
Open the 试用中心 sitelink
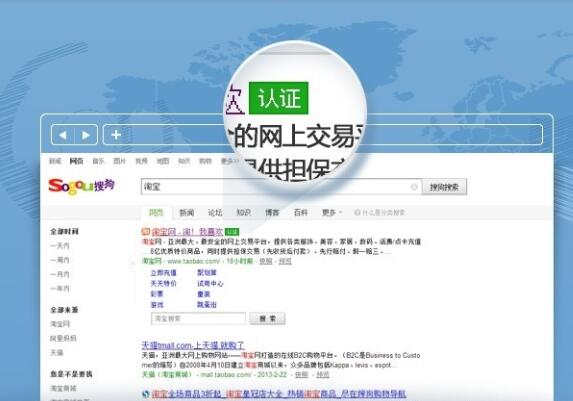[x=210, y=283]
